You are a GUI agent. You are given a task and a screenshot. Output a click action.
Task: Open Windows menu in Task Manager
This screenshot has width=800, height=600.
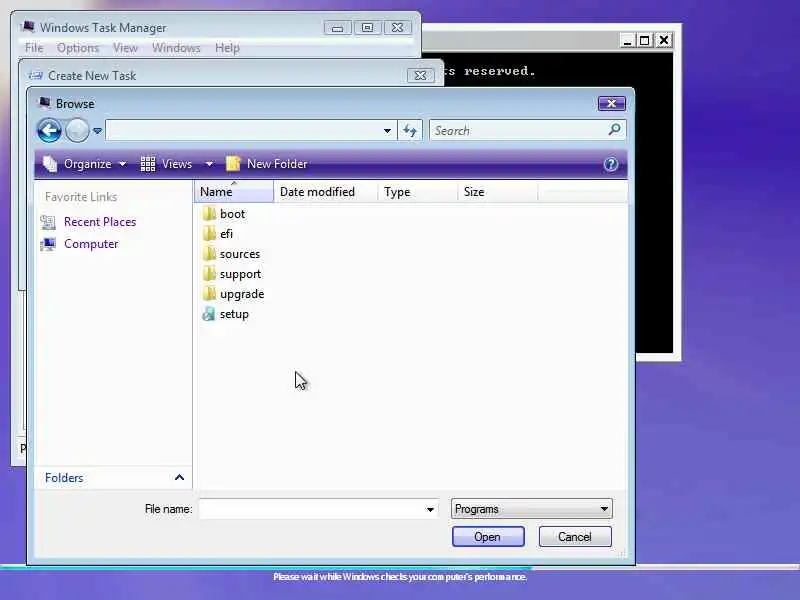176,48
